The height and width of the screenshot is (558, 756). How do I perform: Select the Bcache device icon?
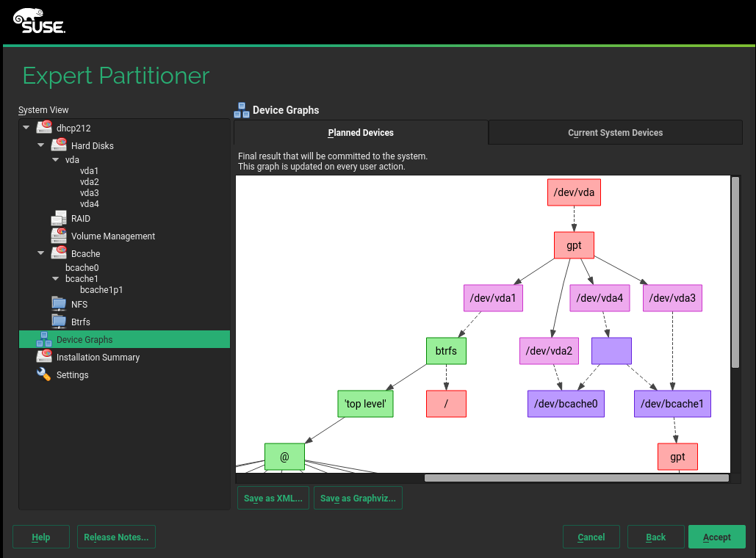coord(58,253)
